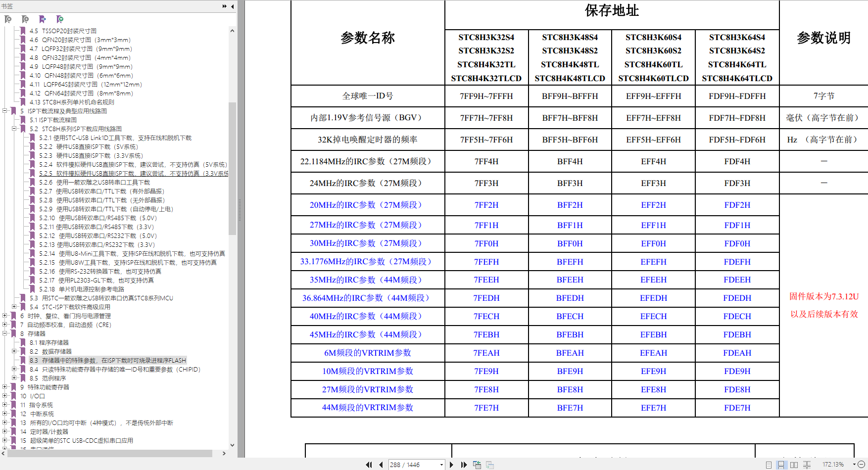Image resolution: width=868 pixels, height=470 pixels.
Task: Open bookmark 15 超级简单的STC USB-CDC虚拟串口应用
Action: click(77, 440)
